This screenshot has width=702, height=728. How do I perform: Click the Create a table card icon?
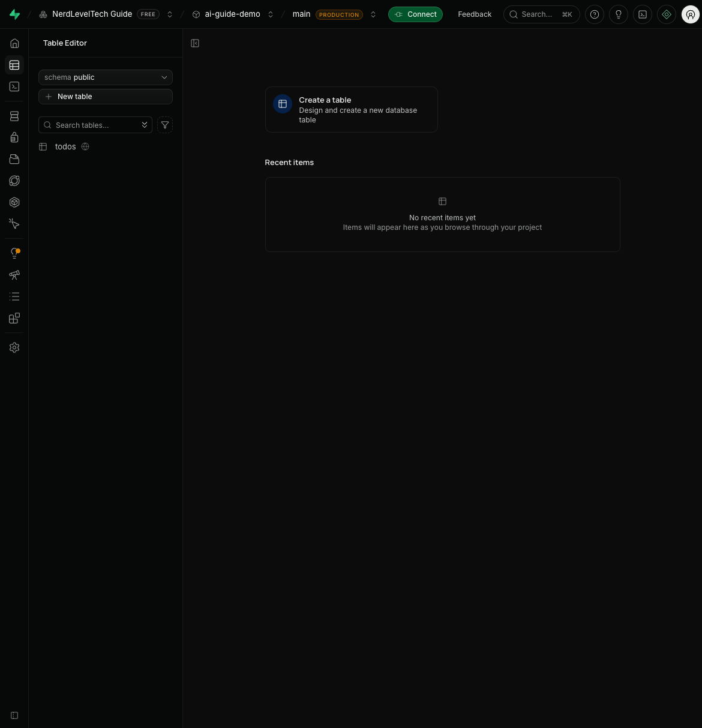pyautogui.click(x=283, y=104)
